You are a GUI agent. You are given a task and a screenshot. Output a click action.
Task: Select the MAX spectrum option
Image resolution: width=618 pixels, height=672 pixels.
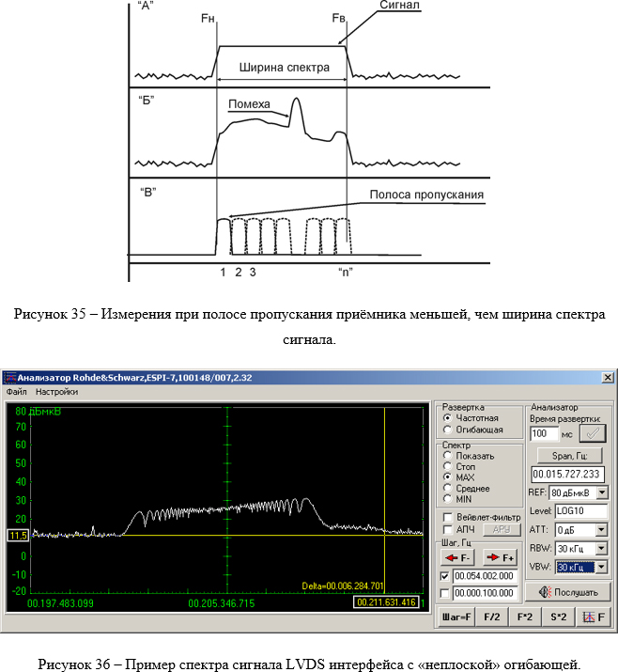pos(448,477)
